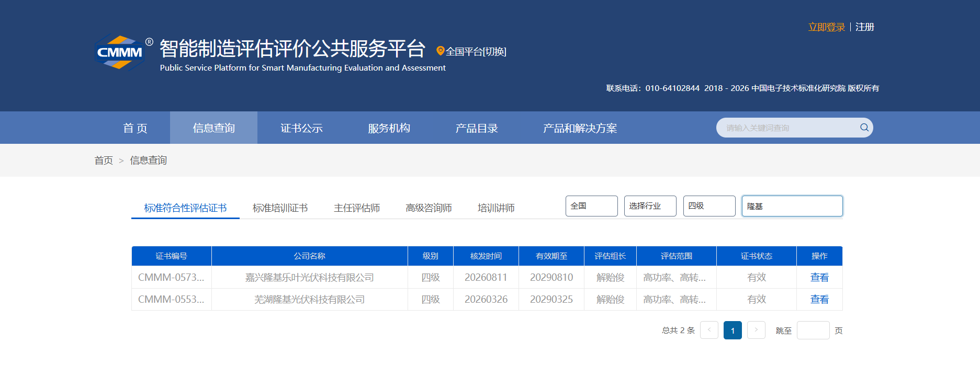Open the 首页 nav menu item
This screenshot has height=365, width=980.
[x=135, y=128]
